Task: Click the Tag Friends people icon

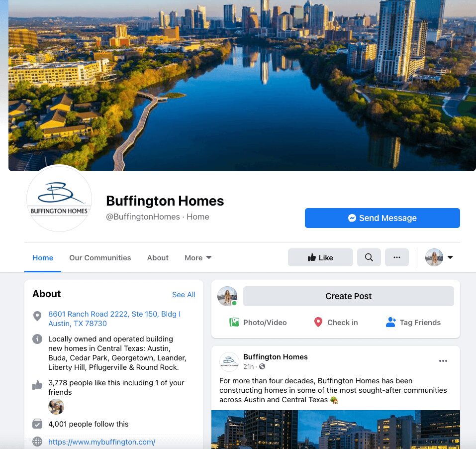Action: pos(390,322)
